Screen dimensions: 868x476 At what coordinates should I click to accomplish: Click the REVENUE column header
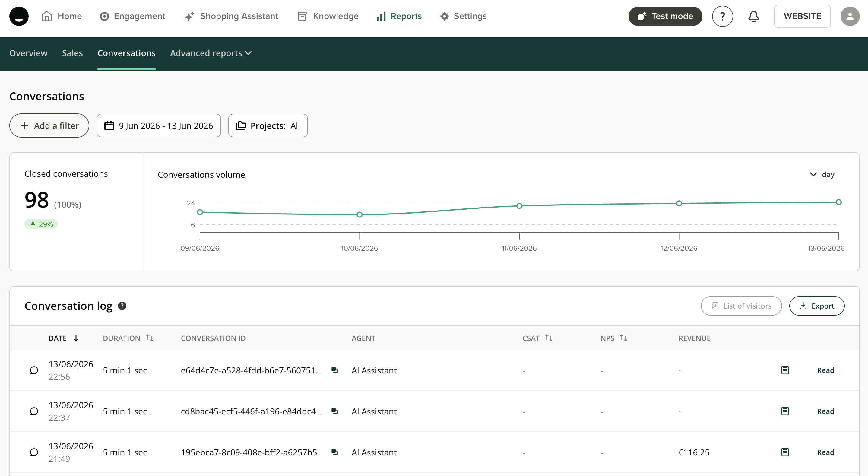pyautogui.click(x=695, y=338)
